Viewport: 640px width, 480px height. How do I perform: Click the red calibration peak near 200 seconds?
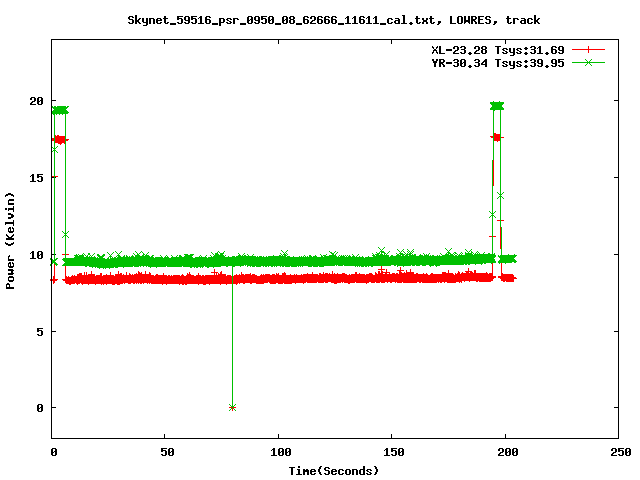click(497, 138)
